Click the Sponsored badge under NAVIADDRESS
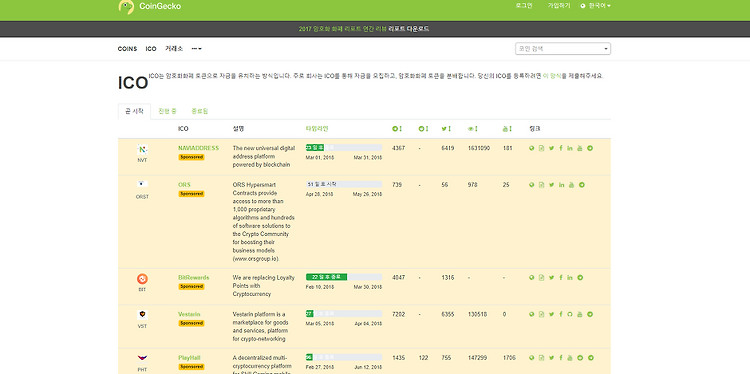 191,157
